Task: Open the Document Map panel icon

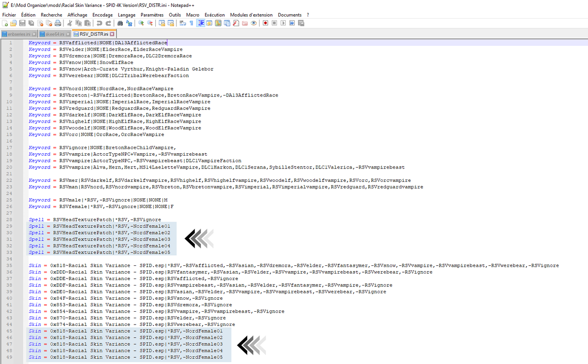Action: [x=218, y=23]
